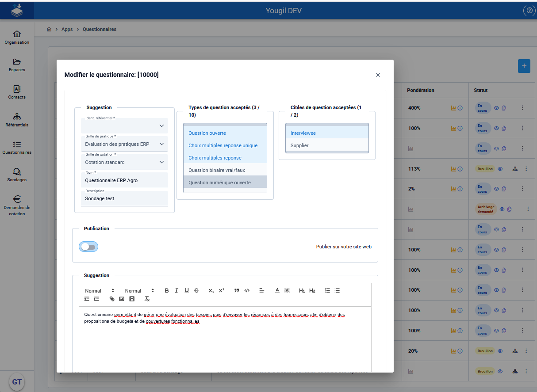Image resolution: width=537 pixels, height=392 pixels.
Task: Apply subscript formatting
Action: tap(211, 290)
